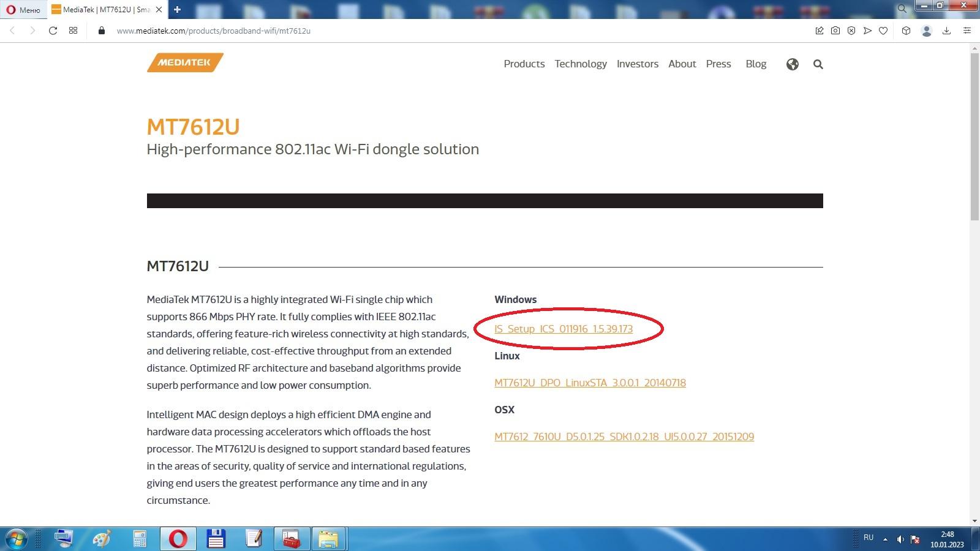Open the pinboard edit icon in address bar
The width and height of the screenshot is (980, 551).
(820, 31)
